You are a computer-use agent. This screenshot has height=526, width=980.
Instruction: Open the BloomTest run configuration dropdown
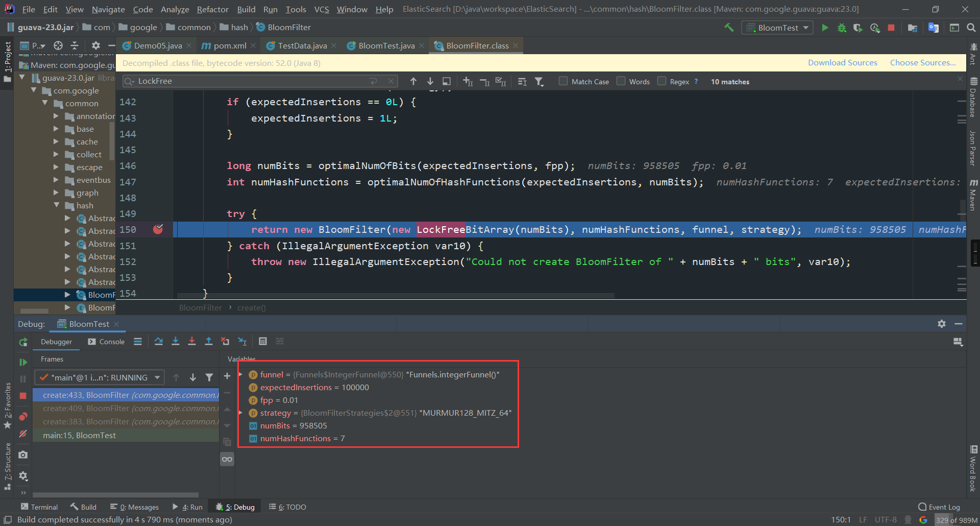pyautogui.click(x=777, y=28)
